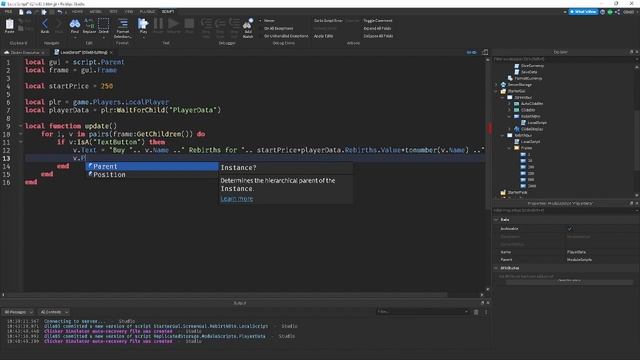Viewport: 640px width, 360px height.
Task: Click Expand All Folds
Action: (377, 28)
